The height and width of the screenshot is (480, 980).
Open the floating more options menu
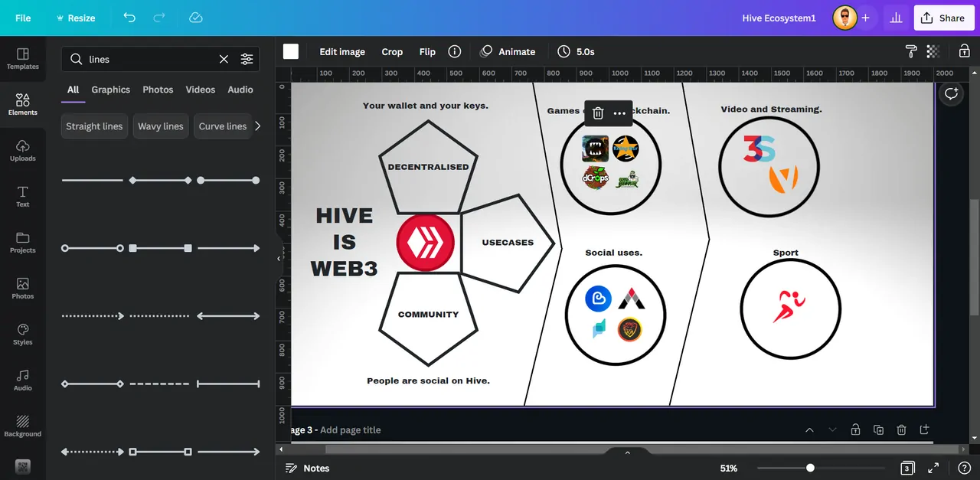coord(620,113)
